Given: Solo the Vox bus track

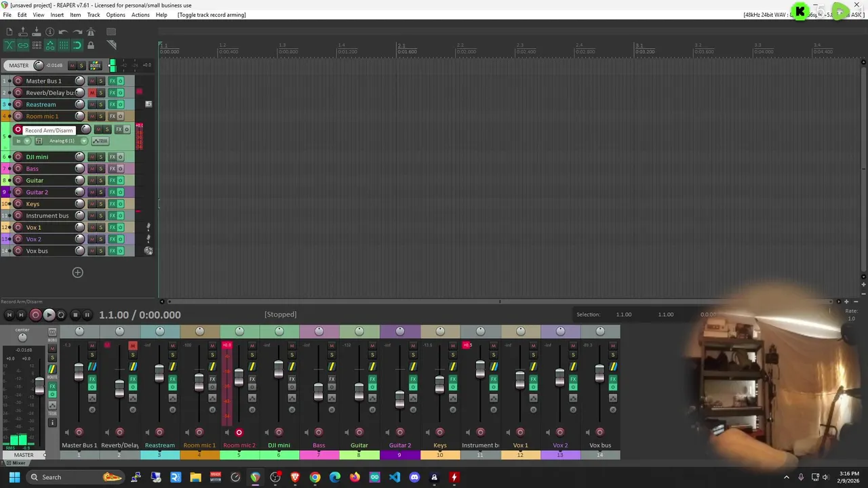Looking at the screenshot, I should [x=101, y=251].
